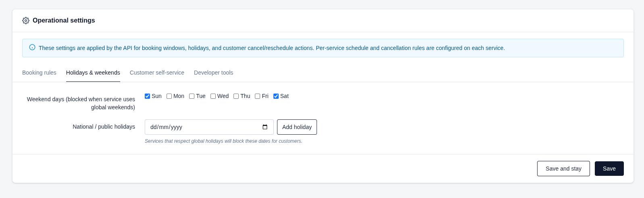Open the Customer self-service tab
Image resolution: width=644 pixels, height=198 pixels.
[x=157, y=73]
